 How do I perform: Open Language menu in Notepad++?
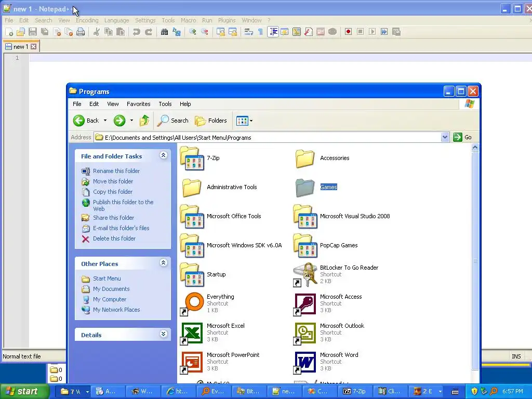117,20
